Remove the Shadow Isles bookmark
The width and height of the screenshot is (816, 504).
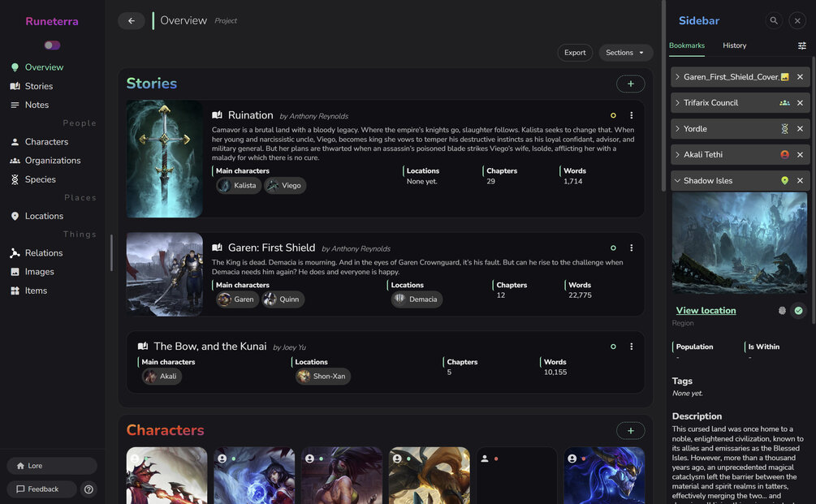(800, 181)
